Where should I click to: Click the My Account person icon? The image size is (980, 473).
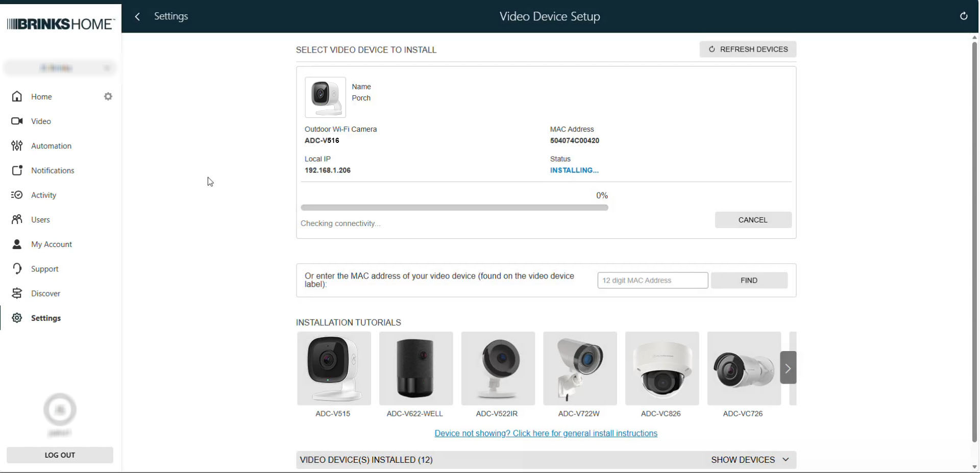[17, 244]
